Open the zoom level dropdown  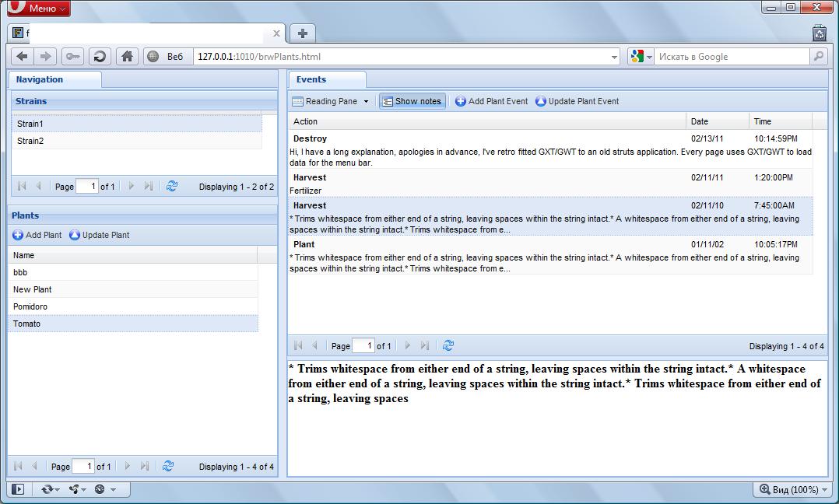(792, 489)
